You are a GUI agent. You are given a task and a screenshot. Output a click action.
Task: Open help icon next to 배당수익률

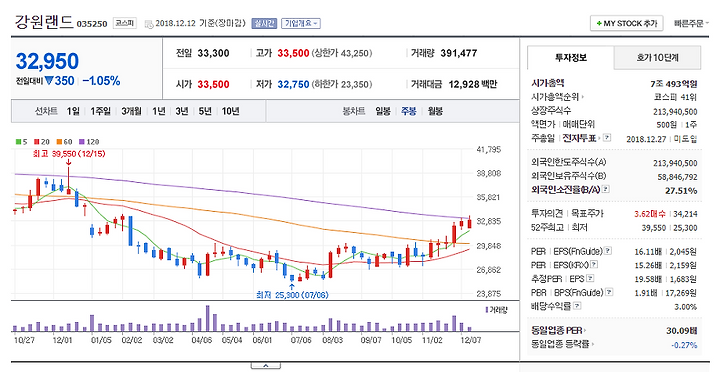click(577, 305)
